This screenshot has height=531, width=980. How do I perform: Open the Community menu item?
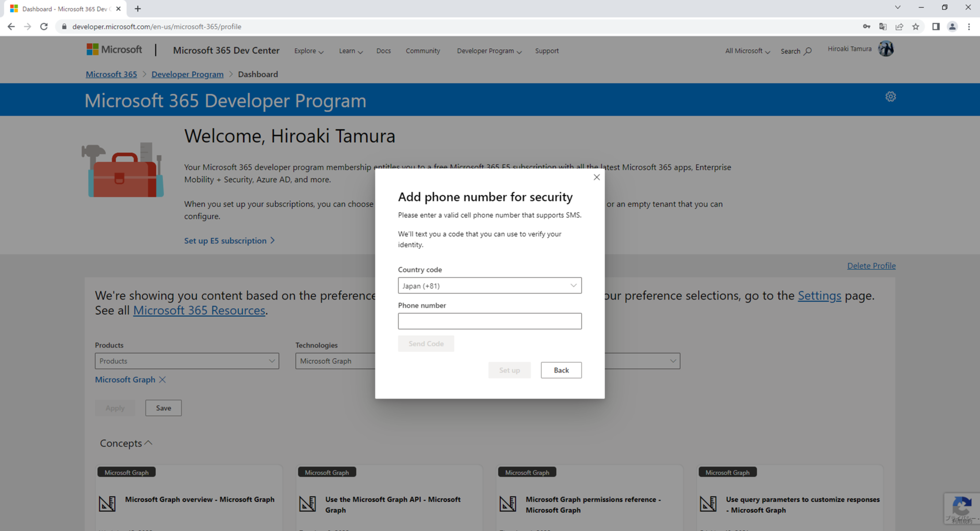[x=423, y=51]
